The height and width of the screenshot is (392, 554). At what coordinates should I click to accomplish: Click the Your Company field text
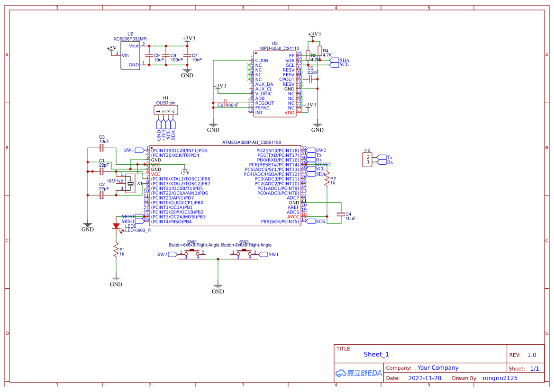[x=438, y=368]
